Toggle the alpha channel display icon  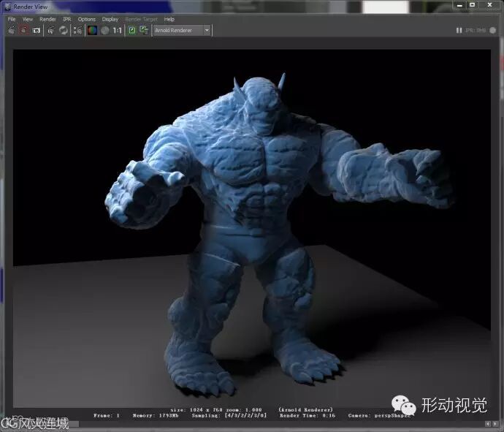pyautogui.click(x=104, y=31)
